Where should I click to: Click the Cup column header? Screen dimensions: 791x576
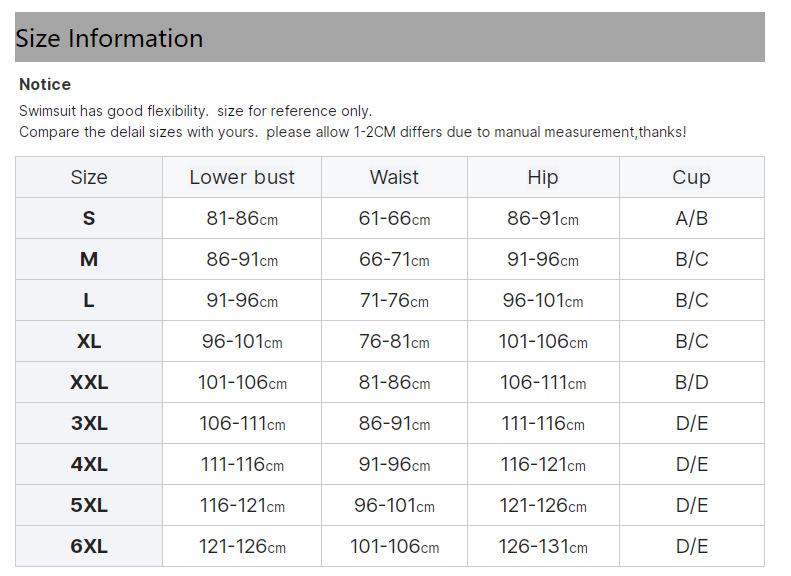[691, 178]
